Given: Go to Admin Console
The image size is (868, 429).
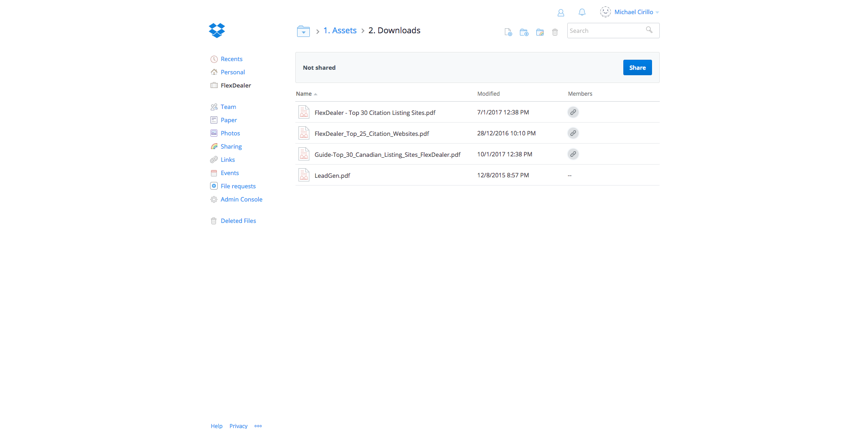Looking at the screenshot, I should click(x=241, y=200).
